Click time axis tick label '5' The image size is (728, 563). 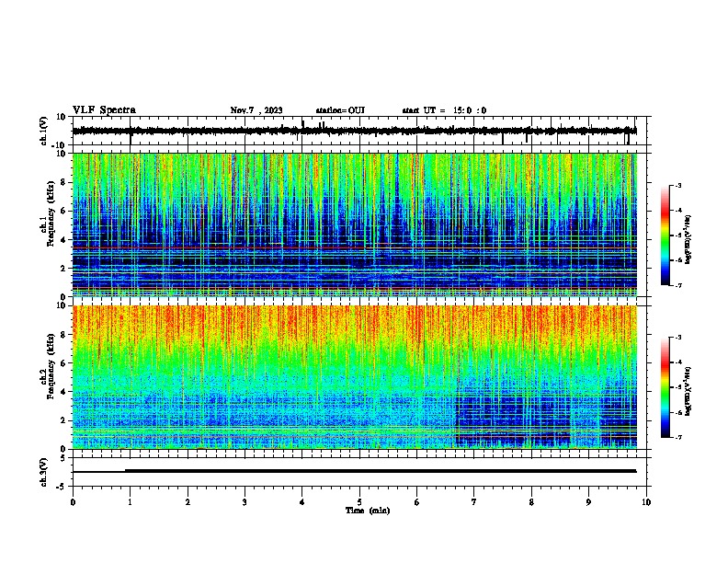[359, 502]
